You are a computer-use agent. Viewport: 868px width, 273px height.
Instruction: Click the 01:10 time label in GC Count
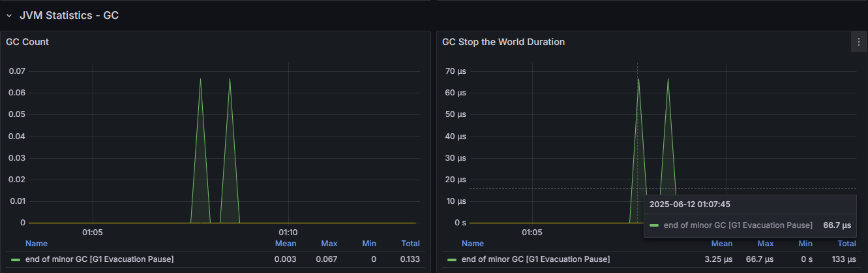(x=288, y=232)
